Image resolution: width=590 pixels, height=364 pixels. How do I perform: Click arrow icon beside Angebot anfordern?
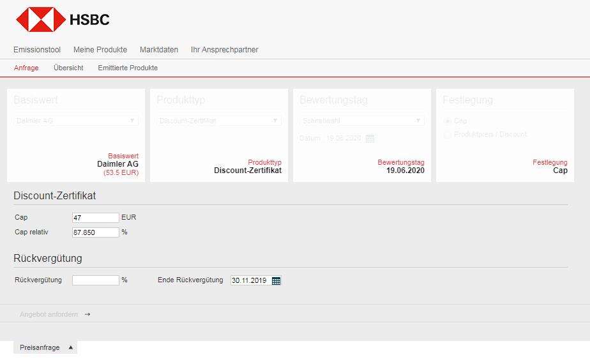87,314
